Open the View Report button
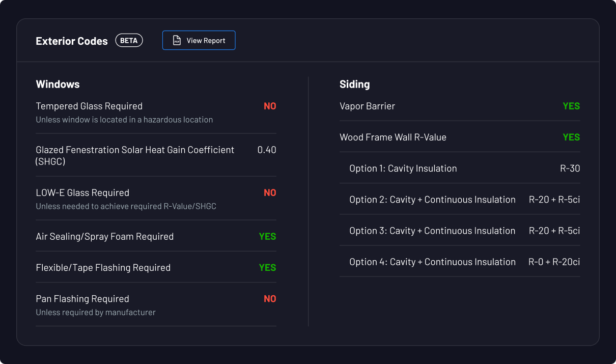This screenshot has height=364, width=616. tap(199, 40)
